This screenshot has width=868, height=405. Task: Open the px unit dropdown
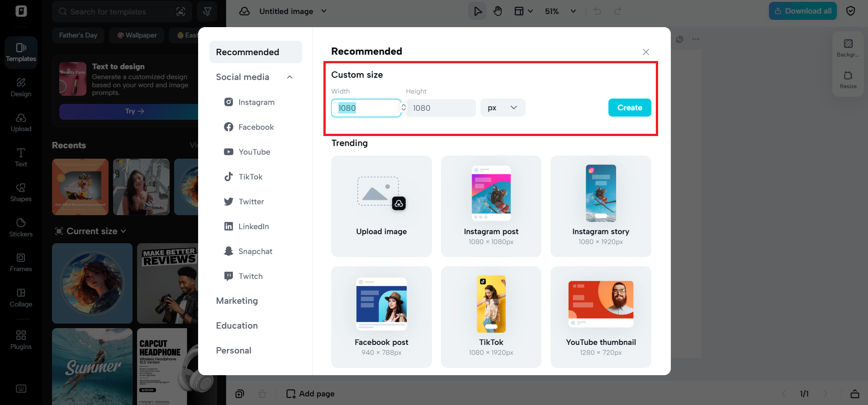point(503,108)
